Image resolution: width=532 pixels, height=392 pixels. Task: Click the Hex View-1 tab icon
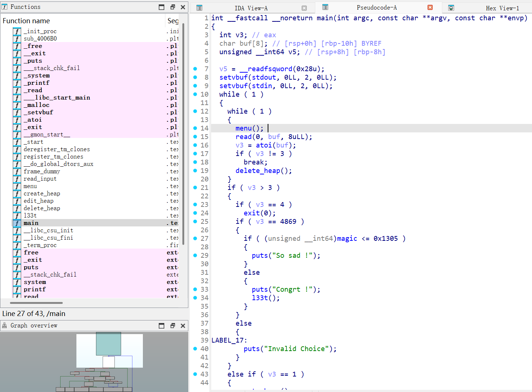click(451, 8)
